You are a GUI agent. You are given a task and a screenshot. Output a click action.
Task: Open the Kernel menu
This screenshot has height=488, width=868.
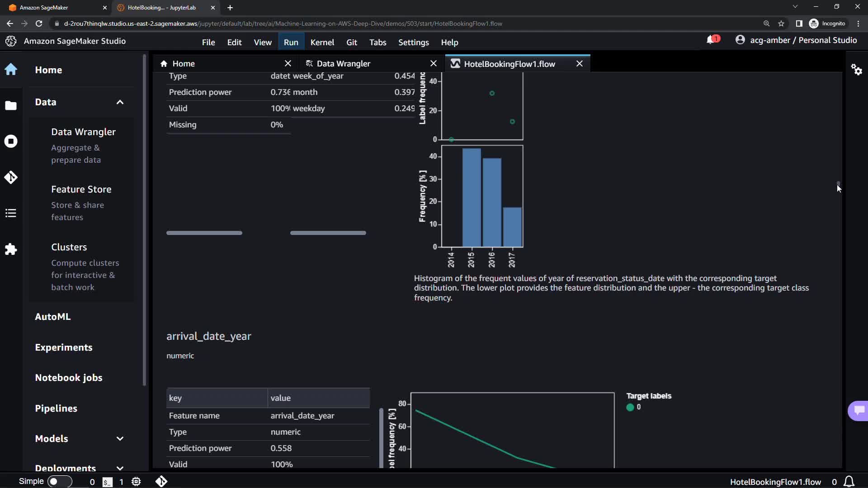[x=322, y=42]
